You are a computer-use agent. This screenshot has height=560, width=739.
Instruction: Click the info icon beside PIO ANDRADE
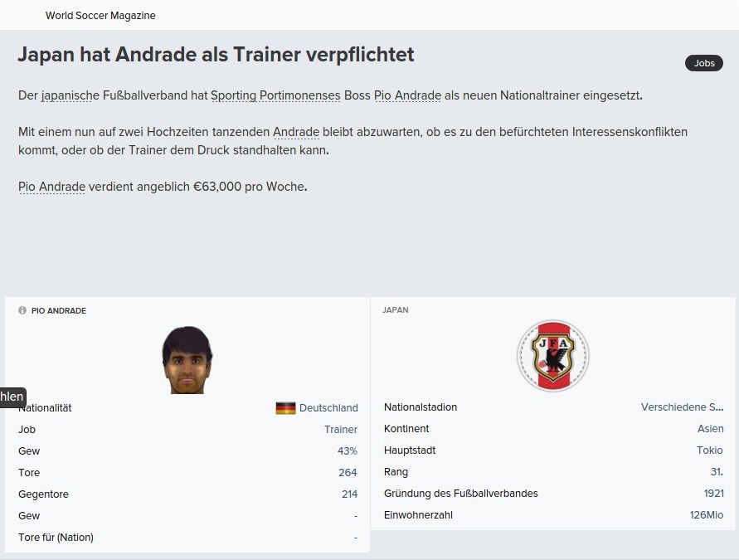click(x=22, y=310)
